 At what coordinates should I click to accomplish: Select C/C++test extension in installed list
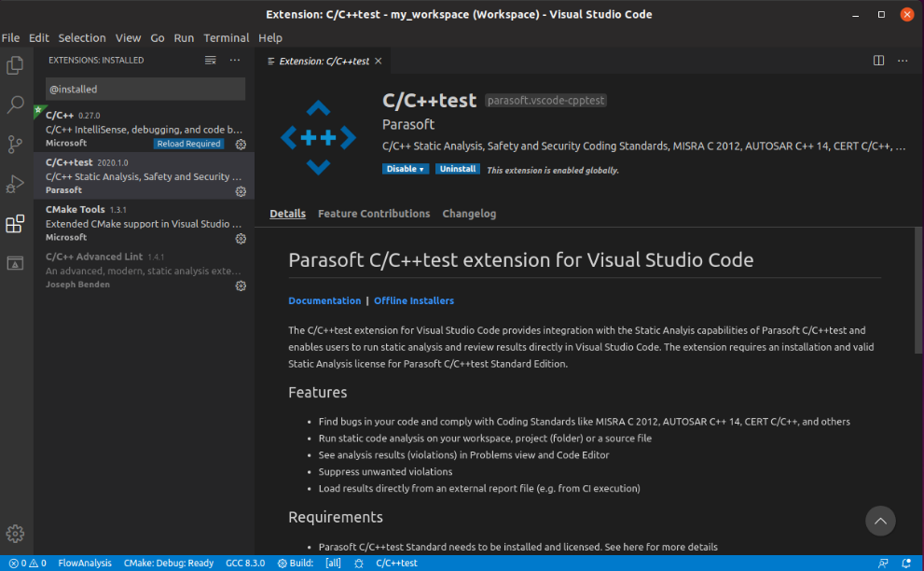point(144,175)
